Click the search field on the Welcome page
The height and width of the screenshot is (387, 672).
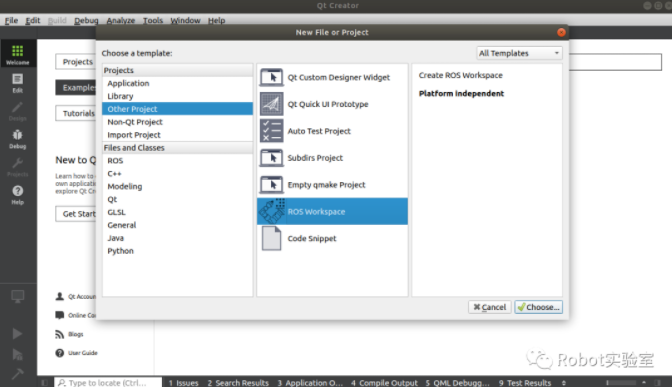click(615, 62)
